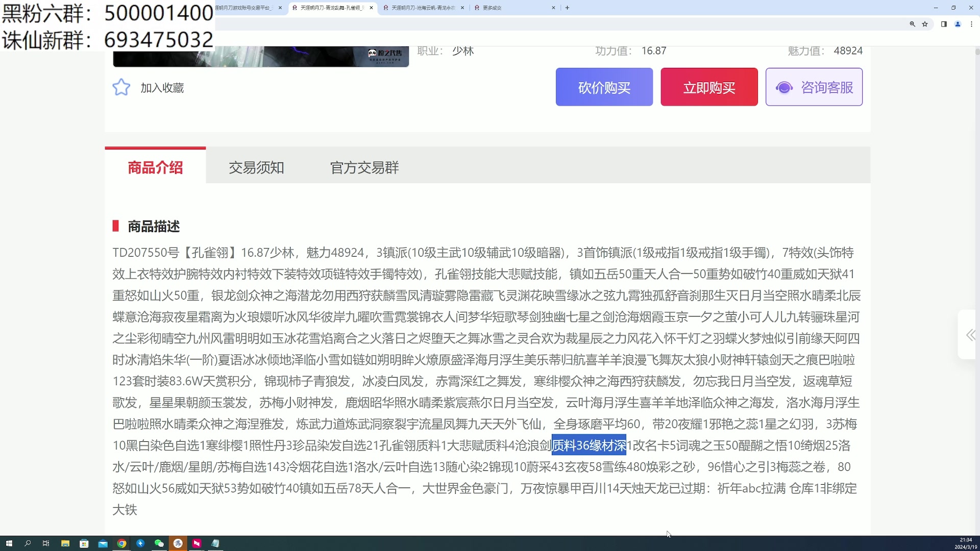Open Task View on the taskbar

(x=46, y=543)
